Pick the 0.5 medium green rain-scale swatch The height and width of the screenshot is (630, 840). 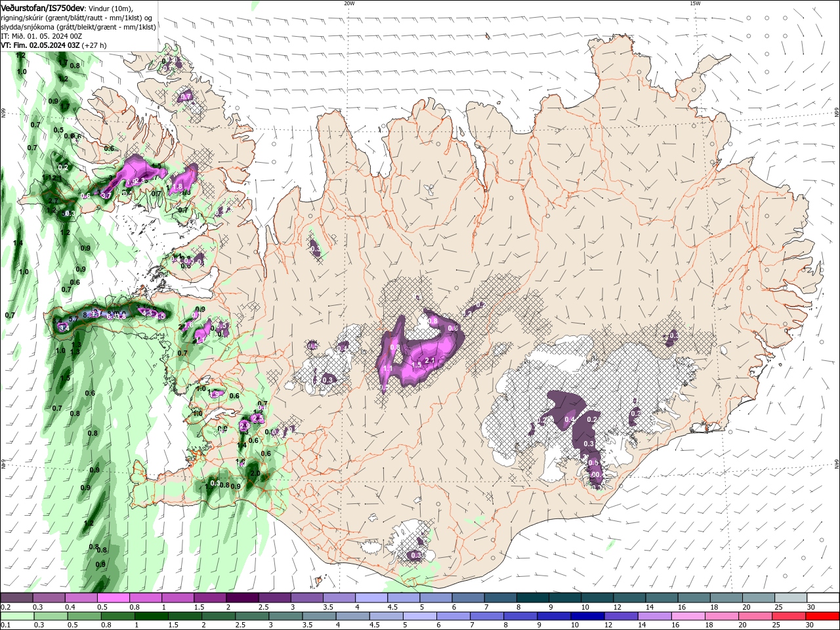84,616
